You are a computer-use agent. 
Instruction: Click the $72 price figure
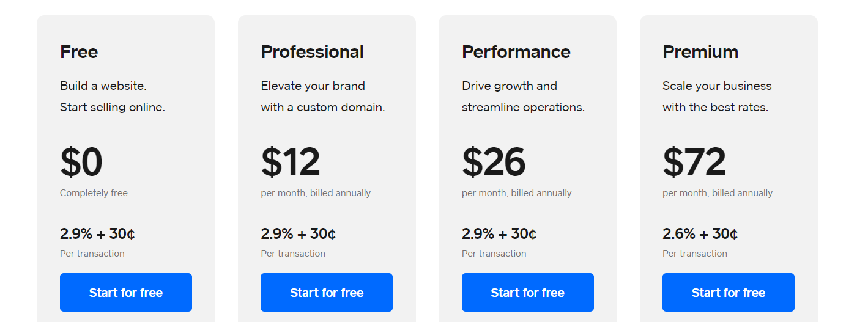pyautogui.click(x=694, y=163)
